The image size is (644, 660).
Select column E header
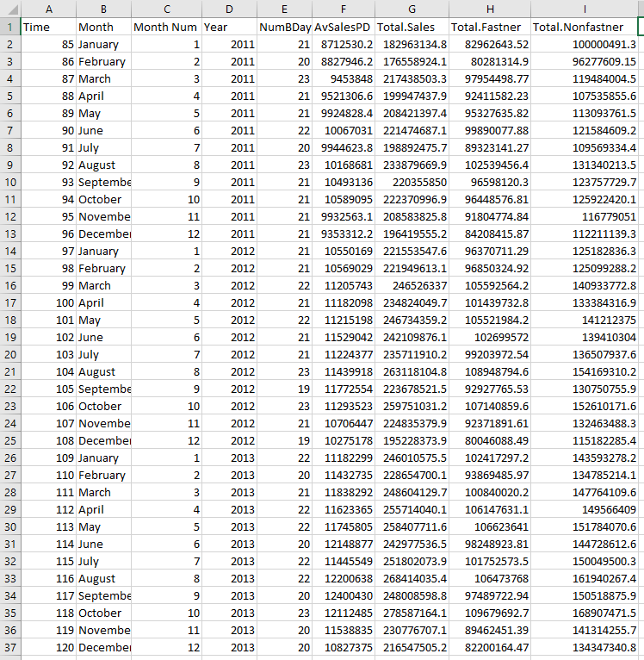point(284,9)
